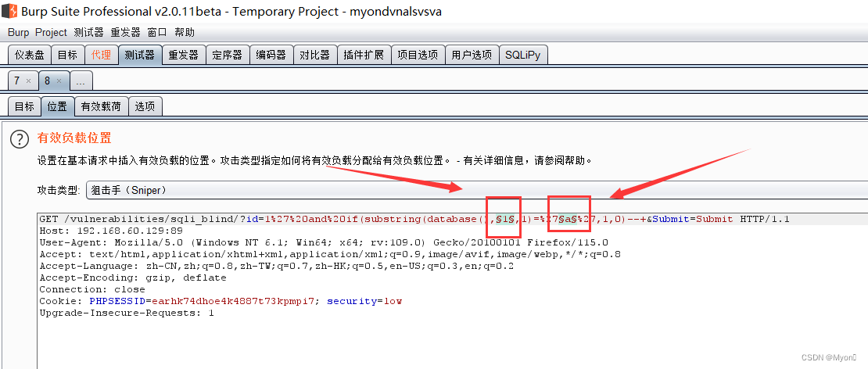Click the Connection: close line
Screen dimensions: 868x369
[x=92, y=289]
